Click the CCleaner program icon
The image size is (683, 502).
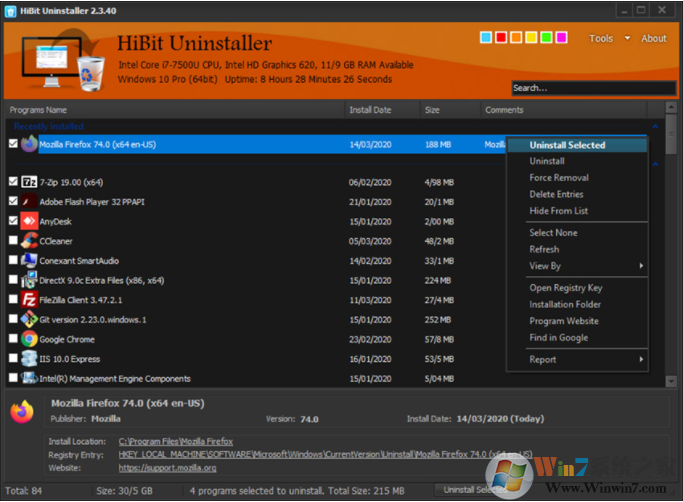pyautogui.click(x=29, y=241)
